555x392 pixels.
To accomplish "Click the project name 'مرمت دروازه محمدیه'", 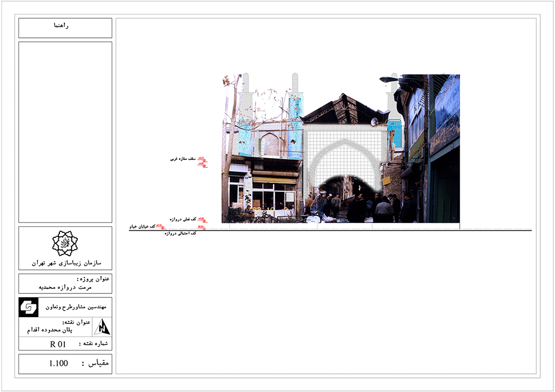I will [65, 287].
